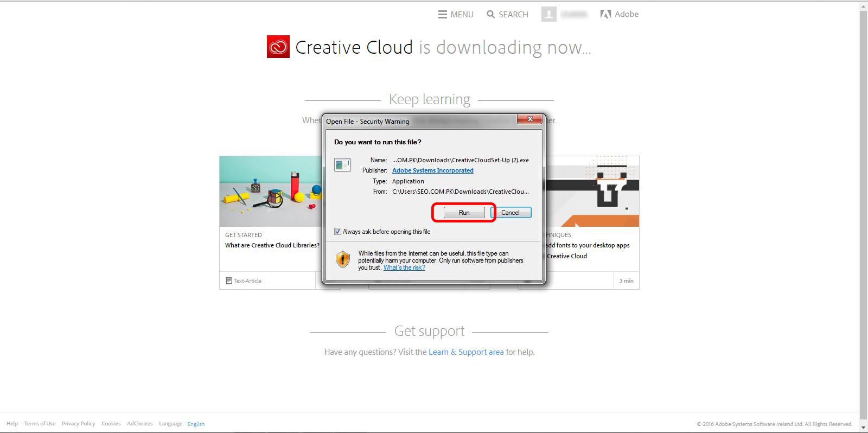The height and width of the screenshot is (433, 868).
Task: Open the add fonts card thumbnail
Action: [x=592, y=191]
